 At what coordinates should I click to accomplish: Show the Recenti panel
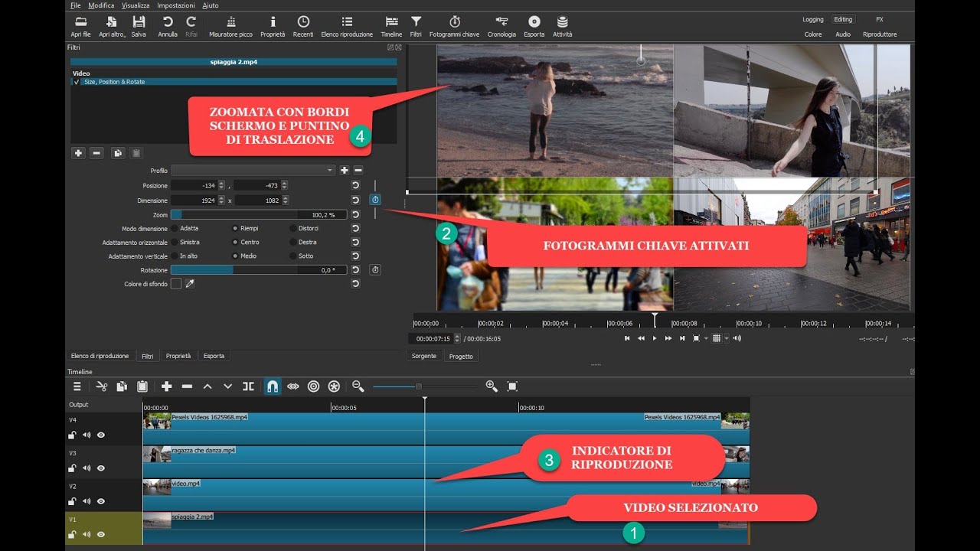click(x=303, y=27)
